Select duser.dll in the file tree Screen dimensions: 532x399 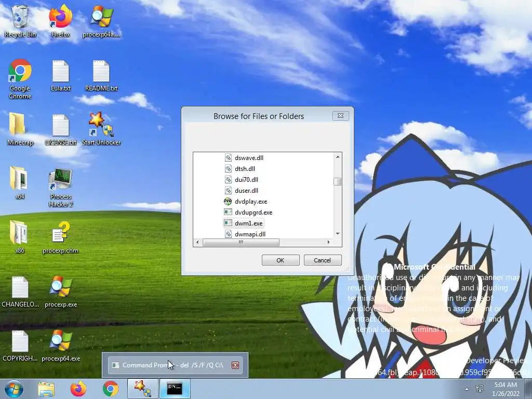click(241, 190)
